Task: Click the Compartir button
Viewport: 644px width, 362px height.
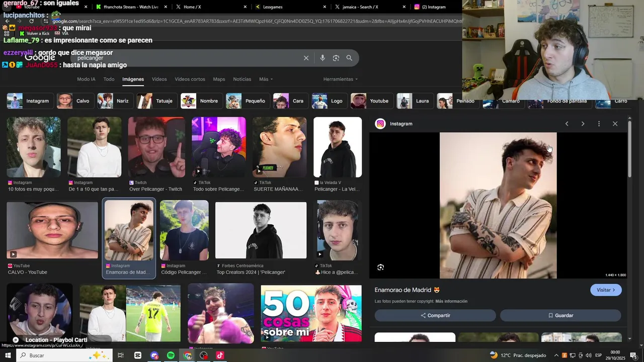Action: tap(435, 316)
